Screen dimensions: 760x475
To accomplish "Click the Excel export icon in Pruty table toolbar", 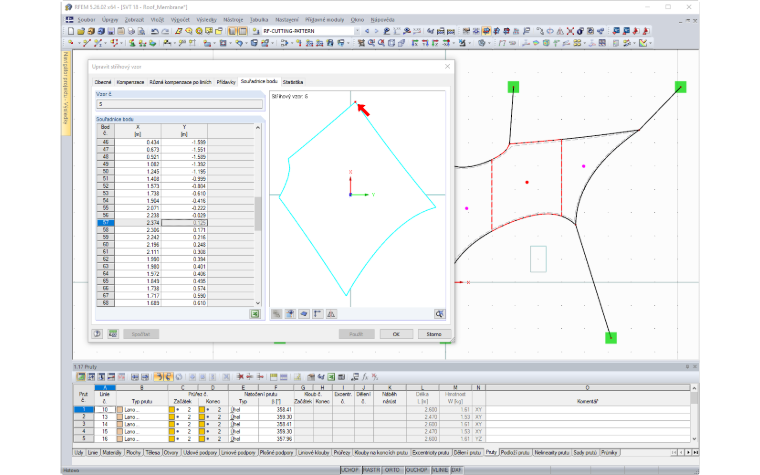I will (331, 377).
